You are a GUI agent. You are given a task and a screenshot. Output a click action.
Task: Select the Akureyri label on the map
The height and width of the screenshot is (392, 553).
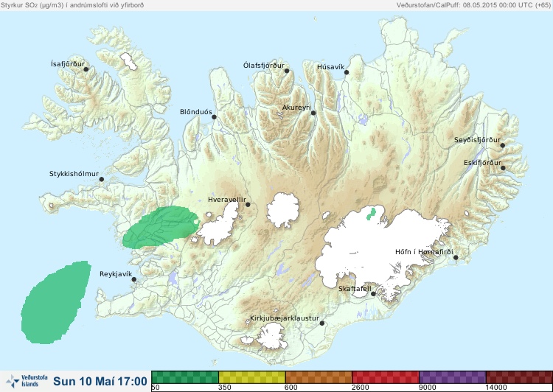tap(296, 108)
